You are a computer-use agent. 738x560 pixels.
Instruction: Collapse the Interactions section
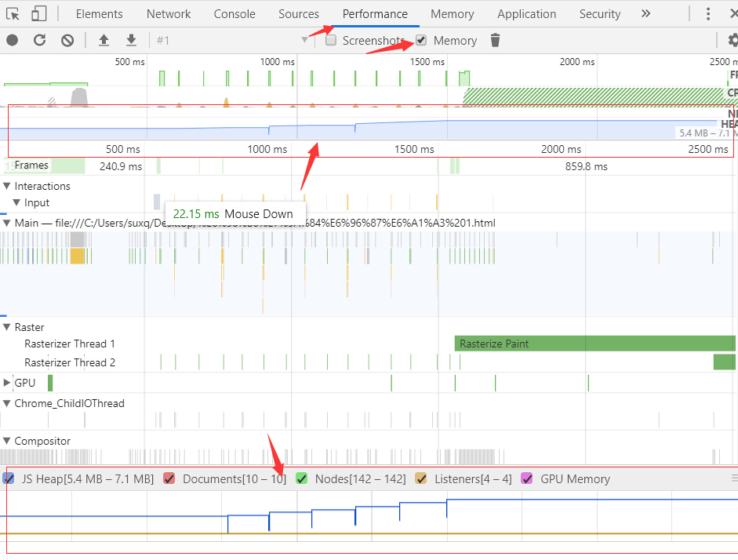click(x=8, y=186)
